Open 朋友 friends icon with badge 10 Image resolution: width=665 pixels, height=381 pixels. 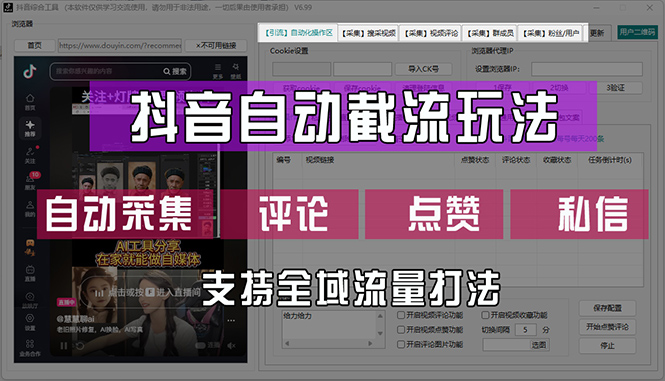[x=30, y=178]
